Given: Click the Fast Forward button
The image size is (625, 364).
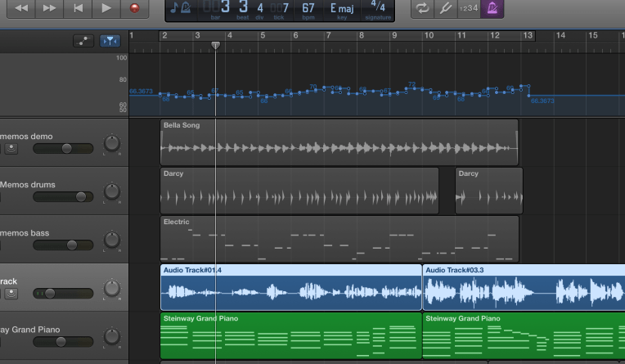Looking at the screenshot, I should [49, 8].
